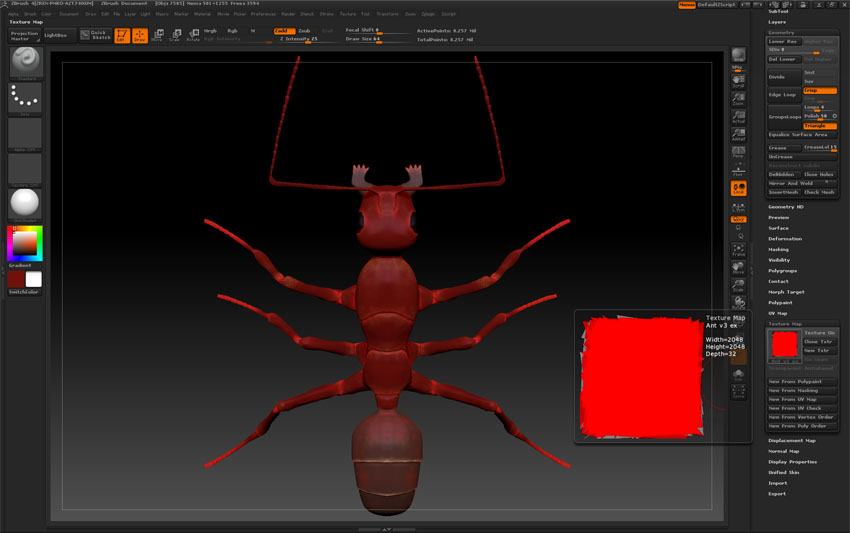850x533 pixels.
Task: Open the material sphere picker
Action: coord(25,204)
